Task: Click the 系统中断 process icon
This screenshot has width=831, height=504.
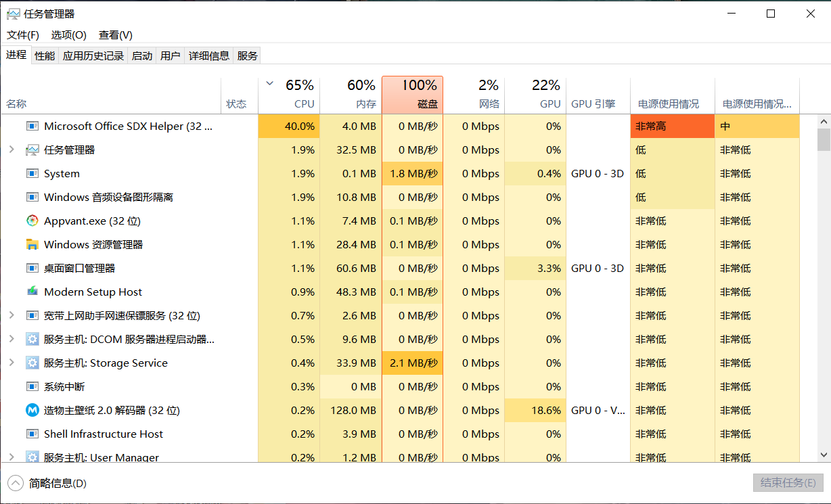Action: (32, 386)
